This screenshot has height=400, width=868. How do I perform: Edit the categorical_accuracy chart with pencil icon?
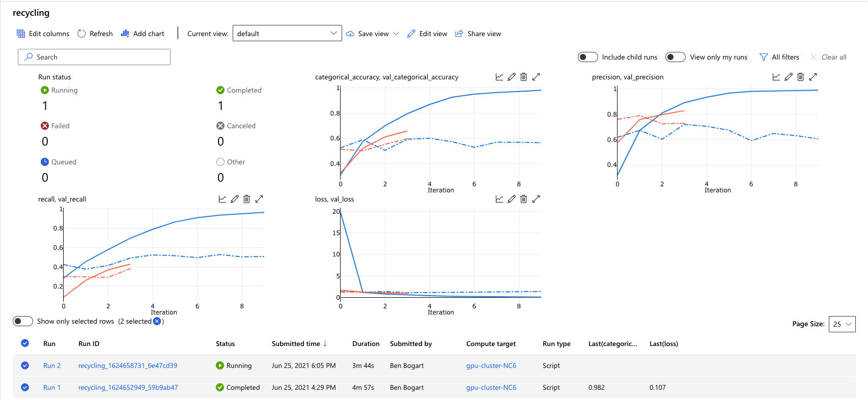511,77
